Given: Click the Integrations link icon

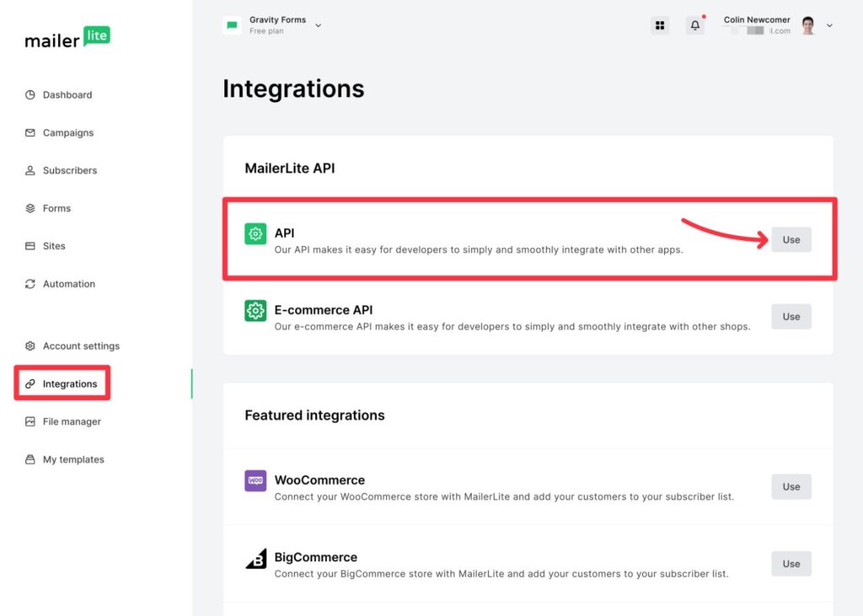Looking at the screenshot, I should (x=30, y=383).
